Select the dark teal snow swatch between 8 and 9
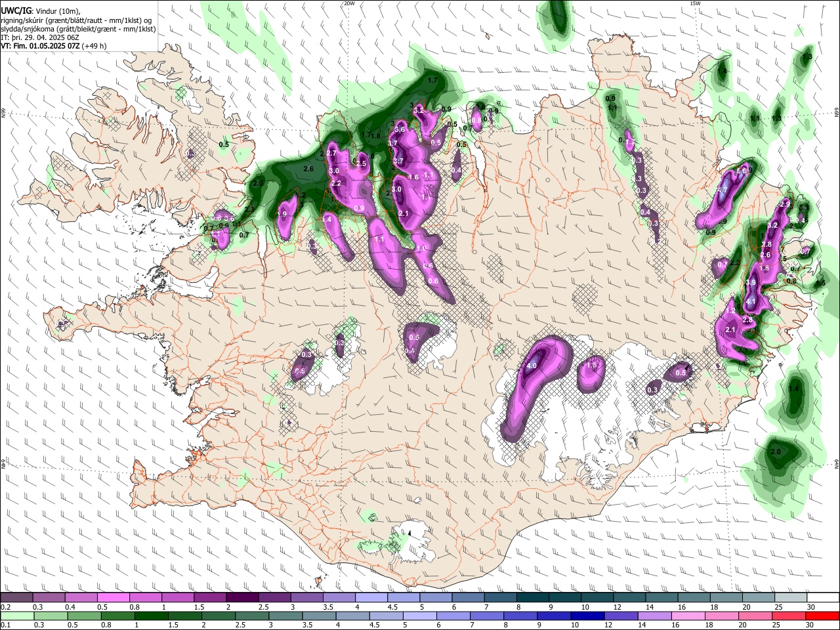The image size is (840, 630). (x=532, y=598)
